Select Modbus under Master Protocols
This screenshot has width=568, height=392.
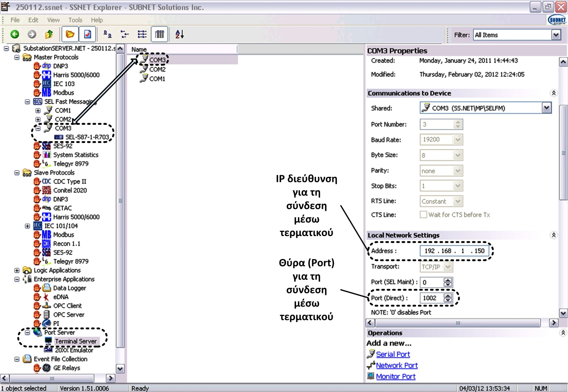click(63, 92)
